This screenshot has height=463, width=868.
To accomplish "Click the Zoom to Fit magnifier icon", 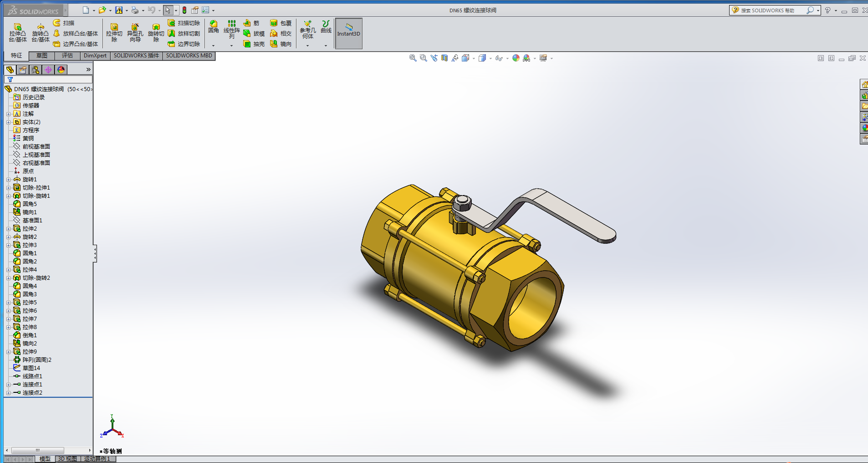I will (413, 58).
